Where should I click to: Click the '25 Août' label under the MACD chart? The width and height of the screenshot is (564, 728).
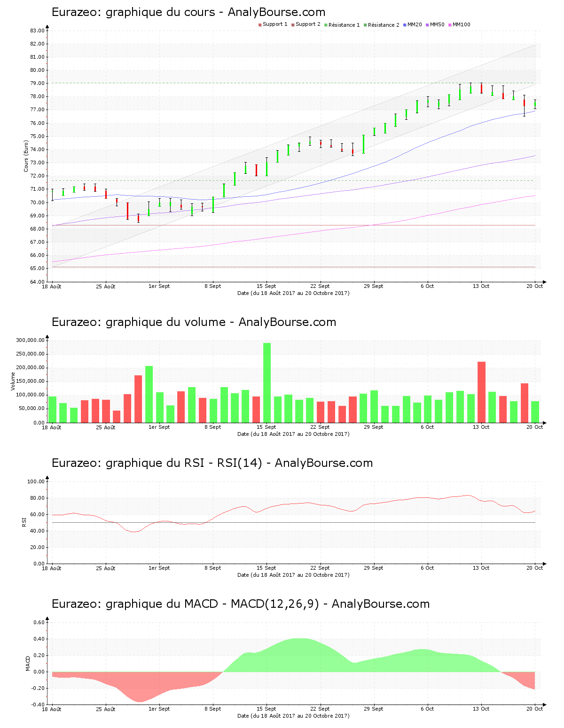point(106,709)
